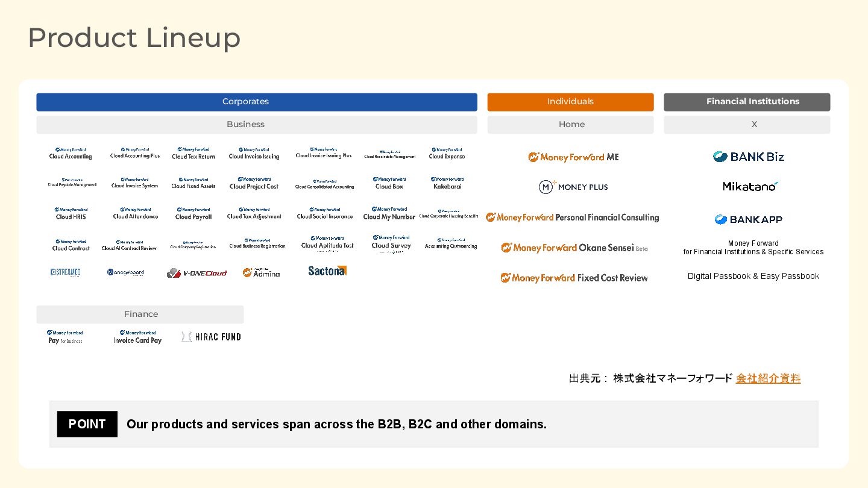
Task: Select the BANK Biz logo
Action: click(749, 157)
